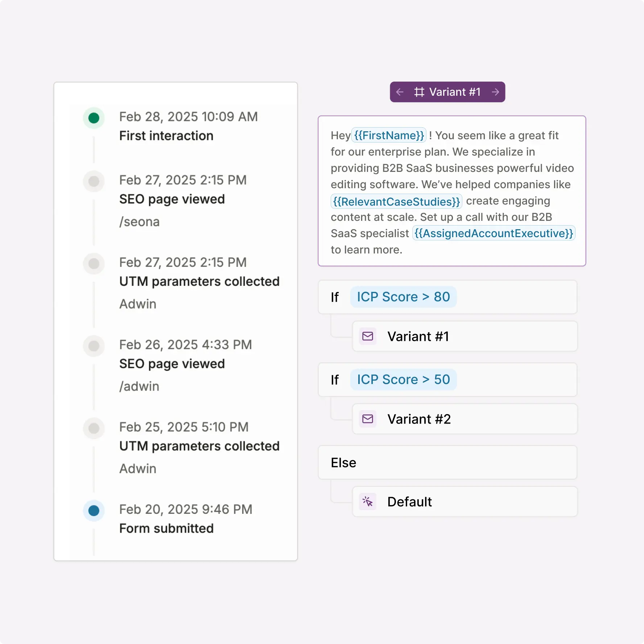Click the {{FirstName}} variable tag
Screen dimensions: 644x644
tap(389, 135)
